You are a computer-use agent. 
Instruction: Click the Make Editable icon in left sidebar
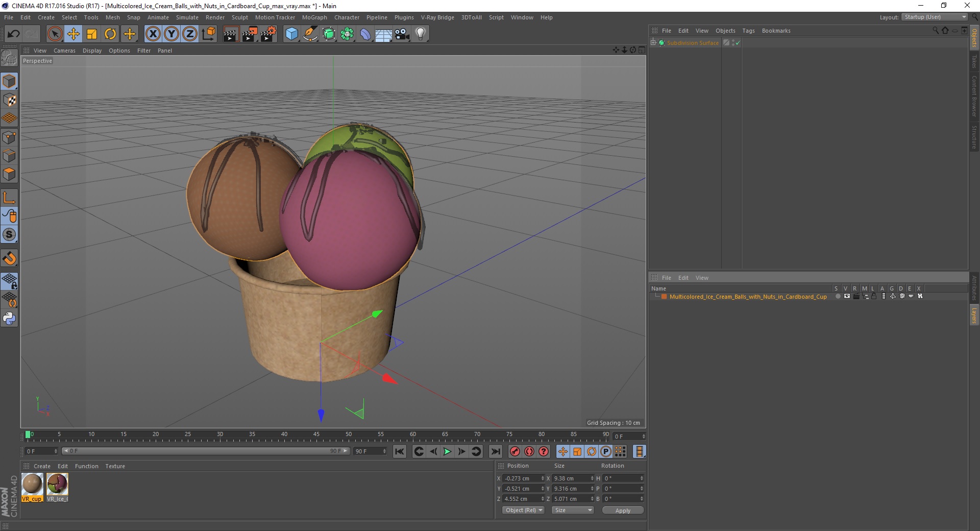[9, 58]
